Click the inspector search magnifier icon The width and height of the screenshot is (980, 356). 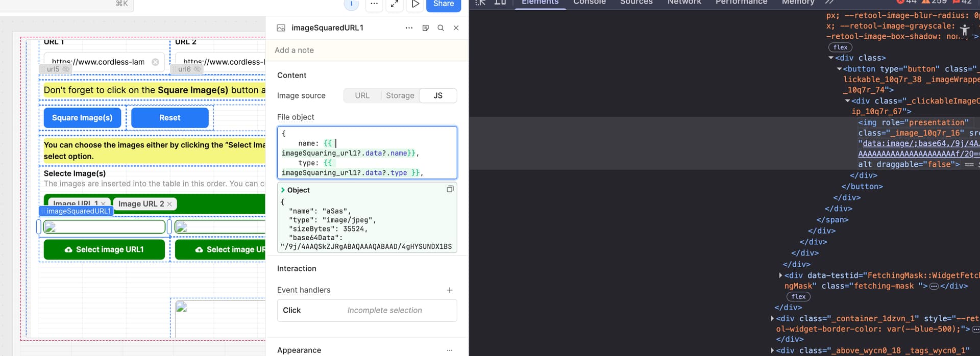tap(440, 28)
